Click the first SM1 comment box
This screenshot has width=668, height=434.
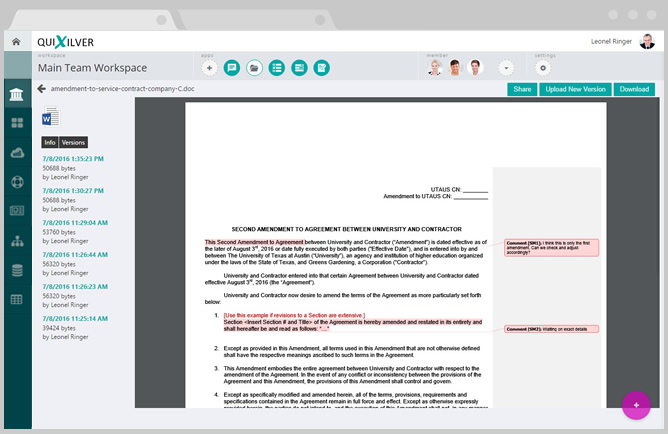click(551, 247)
